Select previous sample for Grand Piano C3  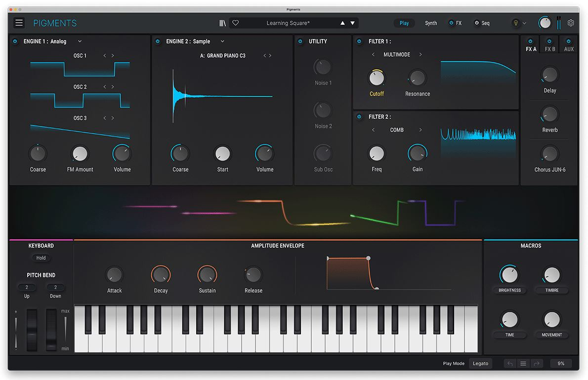pos(264,55)
